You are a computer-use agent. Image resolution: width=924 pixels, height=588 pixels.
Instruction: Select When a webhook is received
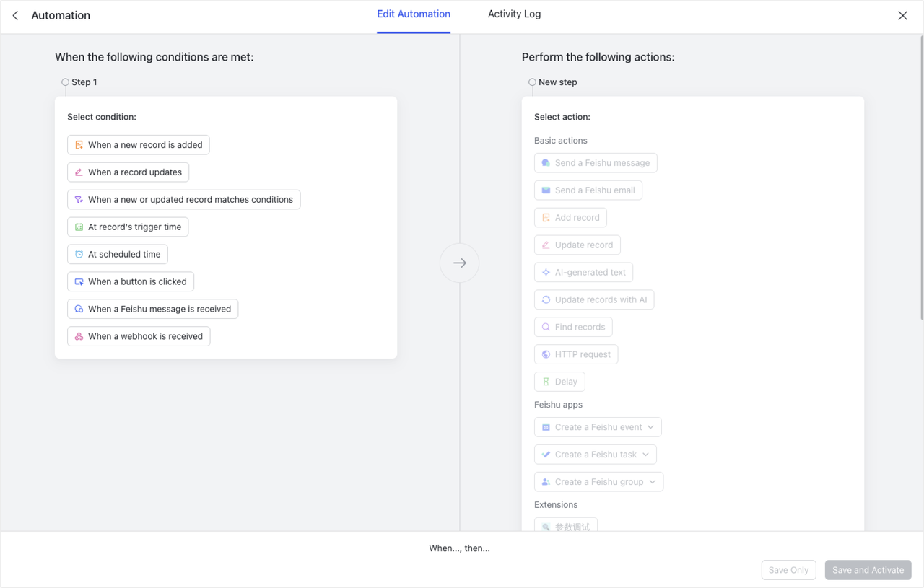[139, 337]
